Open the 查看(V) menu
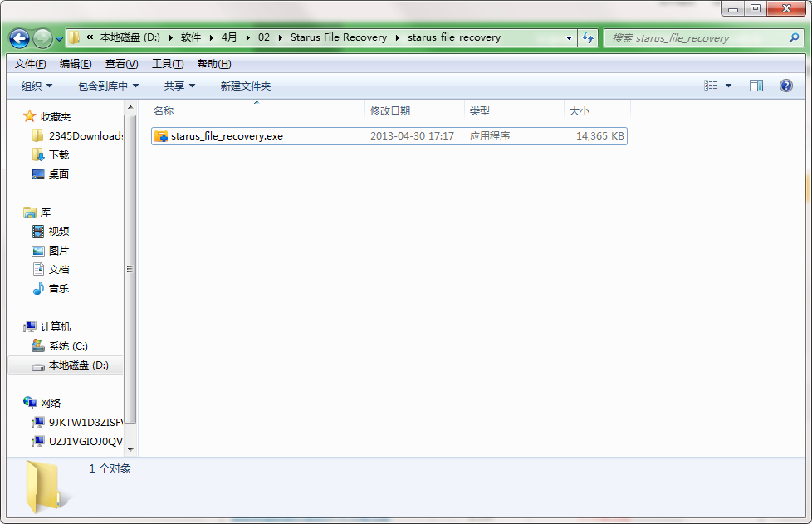 point(122,64)
